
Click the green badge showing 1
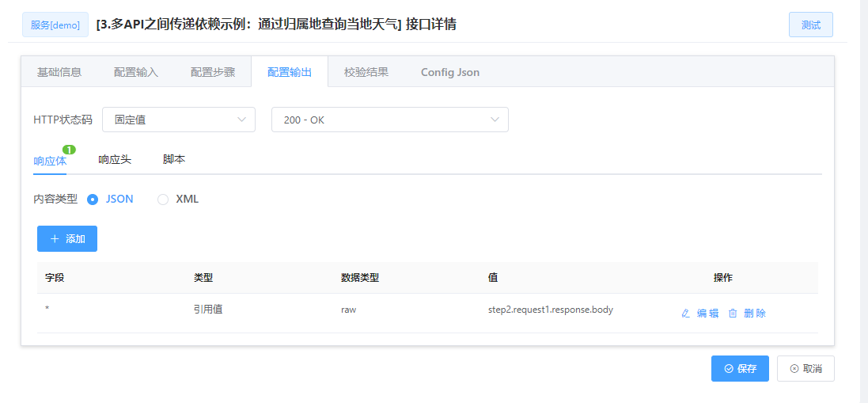(69, 150)
